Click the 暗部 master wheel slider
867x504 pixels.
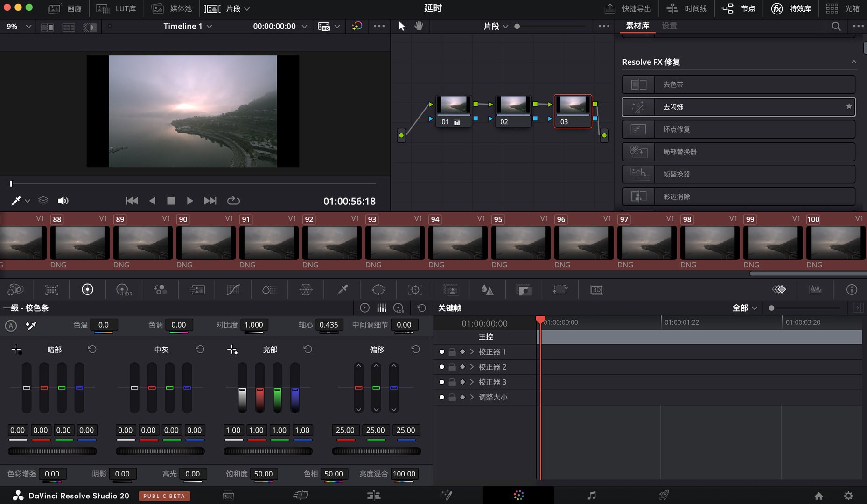tap(52, 451)
